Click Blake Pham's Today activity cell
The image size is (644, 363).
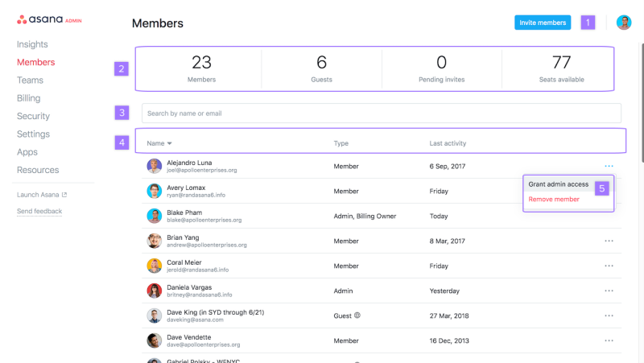[439, 216]
